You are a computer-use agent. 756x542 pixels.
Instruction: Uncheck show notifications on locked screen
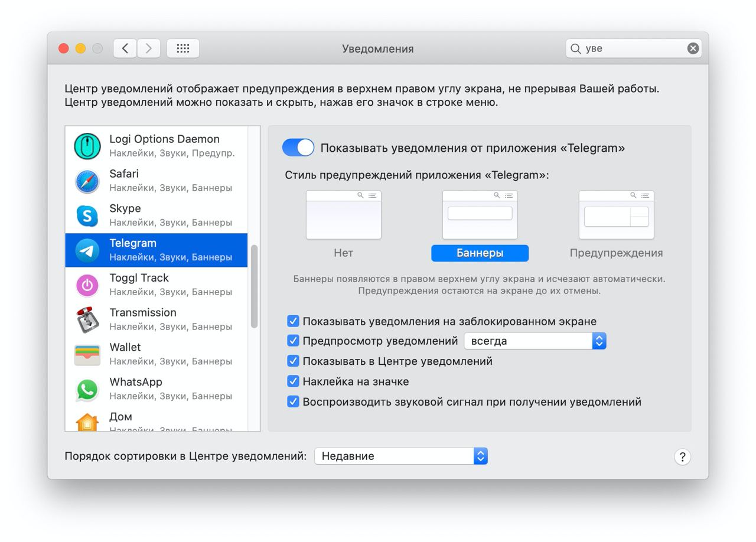(293, 321)
